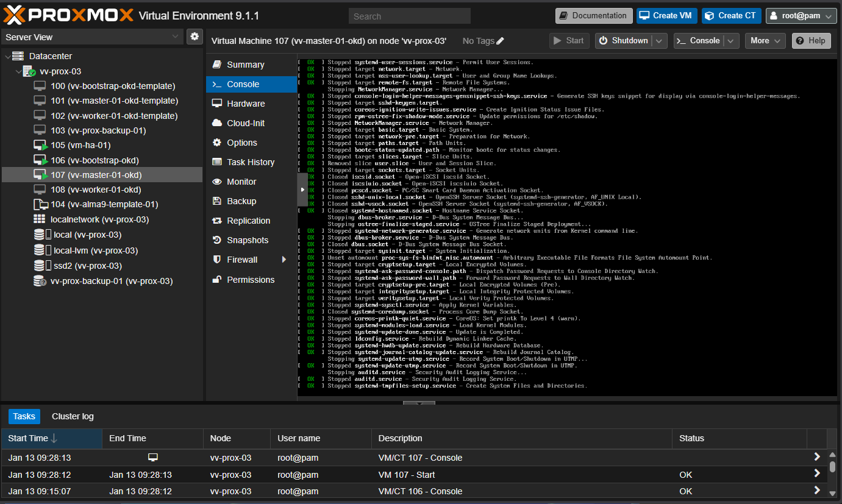The image size is (842, 504).
Task: Click the ssd2 storage icon in tree
Action: click(x=40, y=266)
